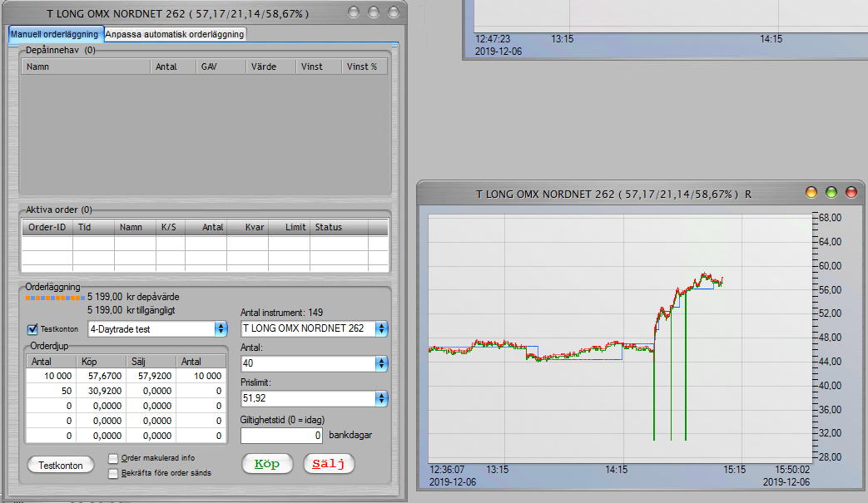The width and height of the screenshot is (868, 503).
Task: Open the Anpassa automatisk orderläggning tab
Action: [x=175, y=34]
